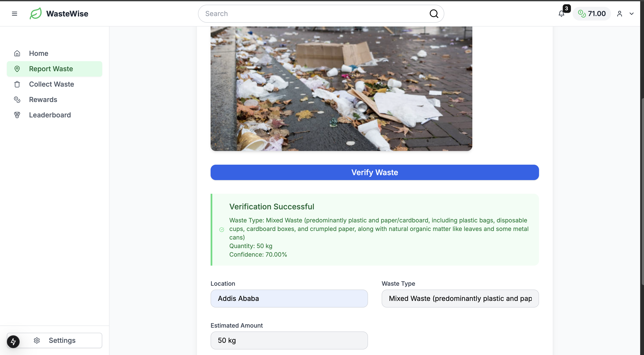Click the Waste Type text field

(x=460, y=299)
